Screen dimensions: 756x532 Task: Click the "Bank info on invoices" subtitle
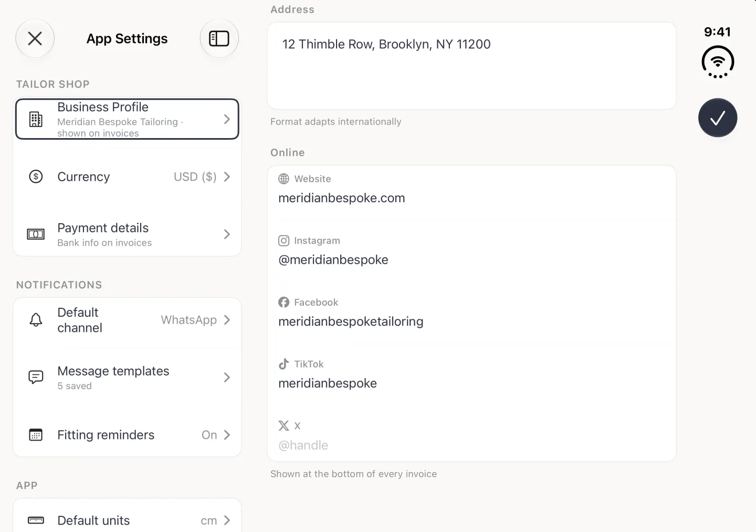click(x=104, y=243)
